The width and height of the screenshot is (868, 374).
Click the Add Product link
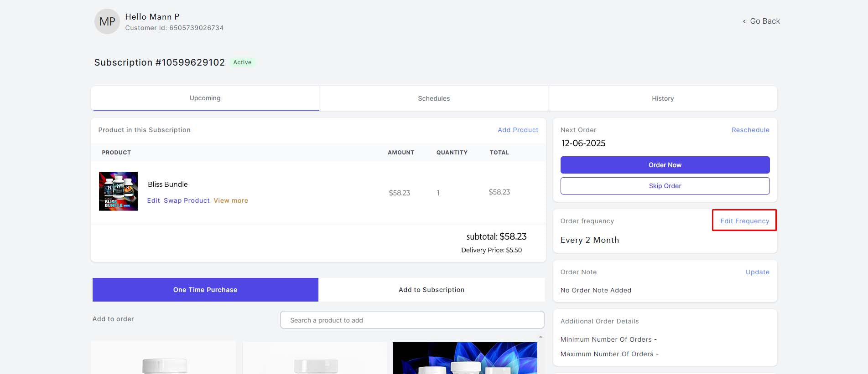tap(518, 130)
